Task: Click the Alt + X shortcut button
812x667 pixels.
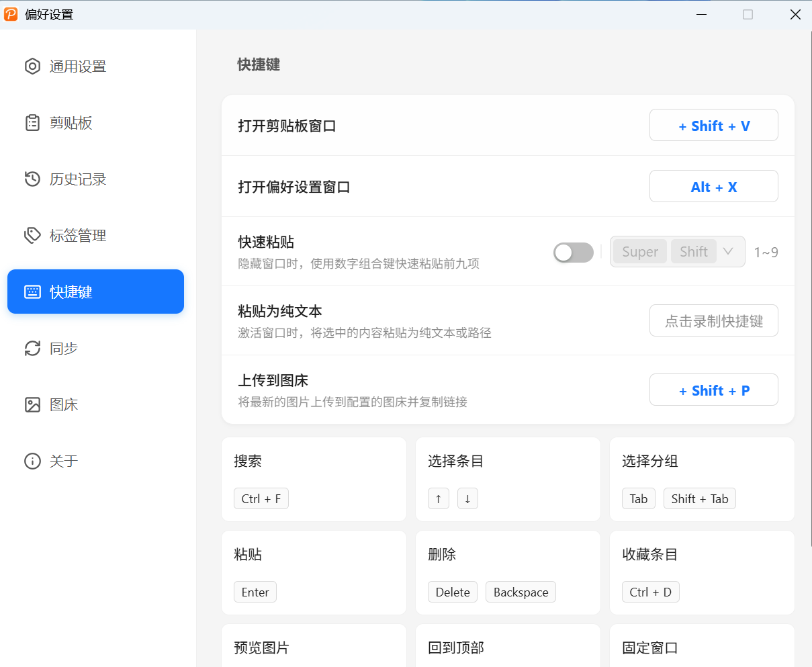Action: pyautogui.click(x=713, y=186)
